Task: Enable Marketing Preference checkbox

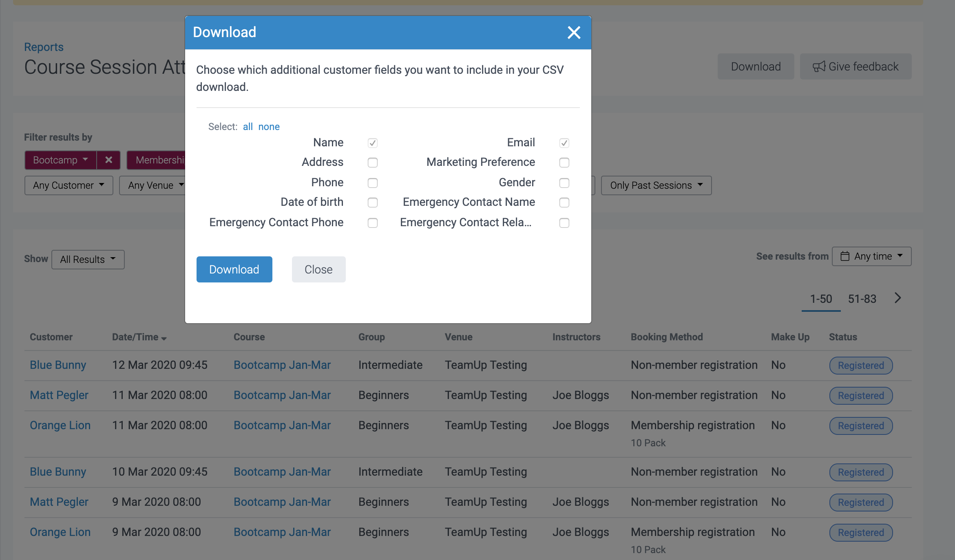Action: [x=564, y=163]
